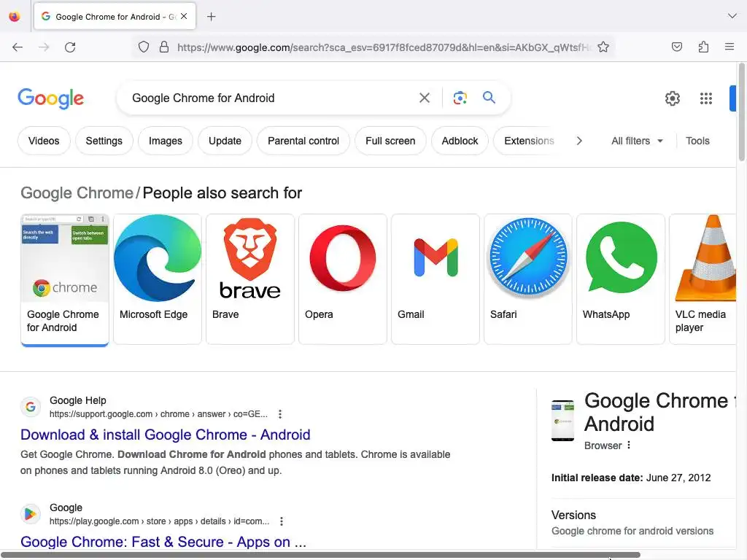Click knowledge panel Chrome Android thumbnail
The image size is (747, 560).
click(x=562, y=421)
